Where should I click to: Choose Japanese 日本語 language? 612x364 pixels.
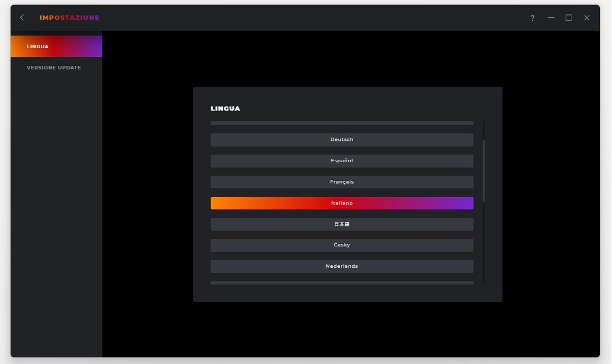pos(342,224)
